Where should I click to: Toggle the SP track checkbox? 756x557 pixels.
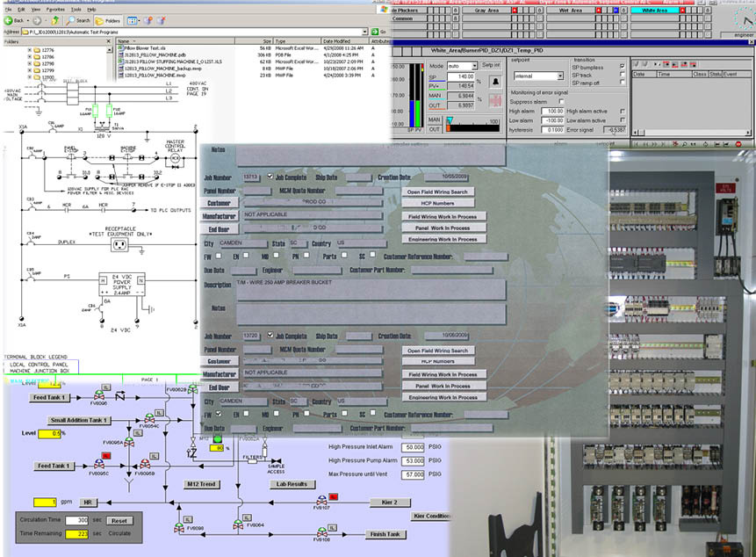[x=622, y=74]
